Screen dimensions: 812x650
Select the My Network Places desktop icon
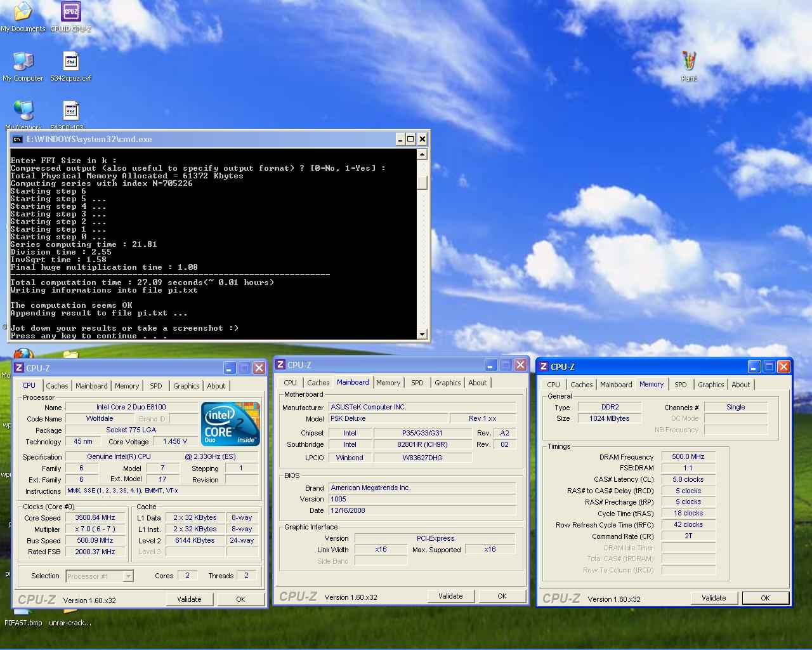point(23,114)
